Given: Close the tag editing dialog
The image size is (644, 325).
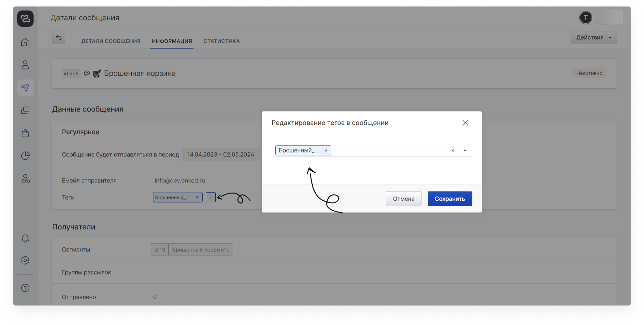Looking at the screenshot, I should pyautogui.click(x=465, y=123).
